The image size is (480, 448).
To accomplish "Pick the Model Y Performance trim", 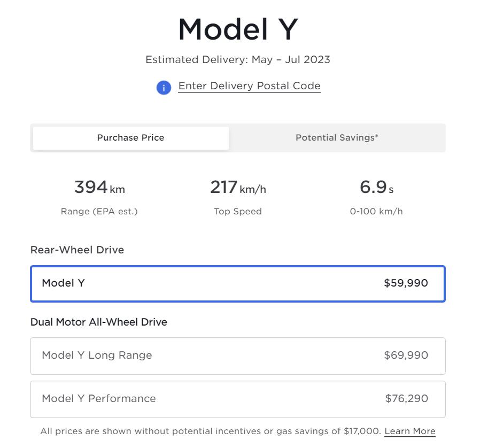I will [238, 399].
